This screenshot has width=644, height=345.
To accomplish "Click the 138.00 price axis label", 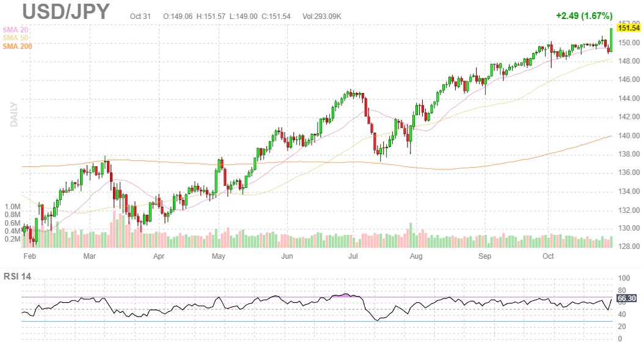I will pyautogui.click(x=629, y=154).
